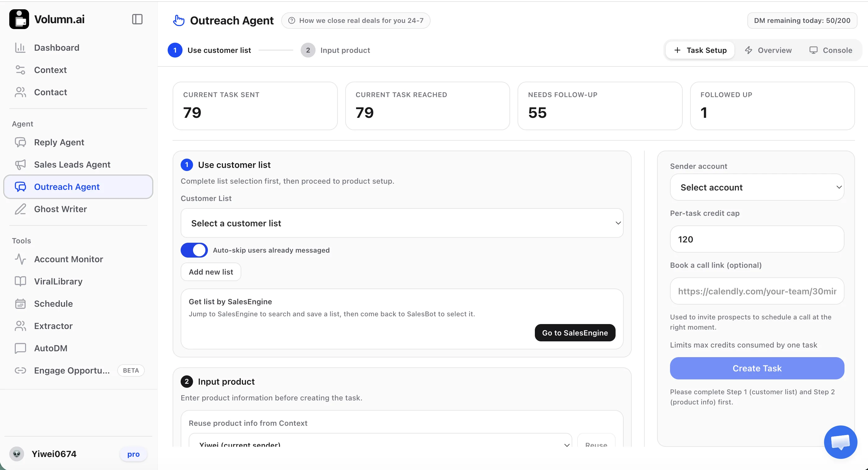Click the monitor icon for Console

pyautogui.click(x=814, y=50)
